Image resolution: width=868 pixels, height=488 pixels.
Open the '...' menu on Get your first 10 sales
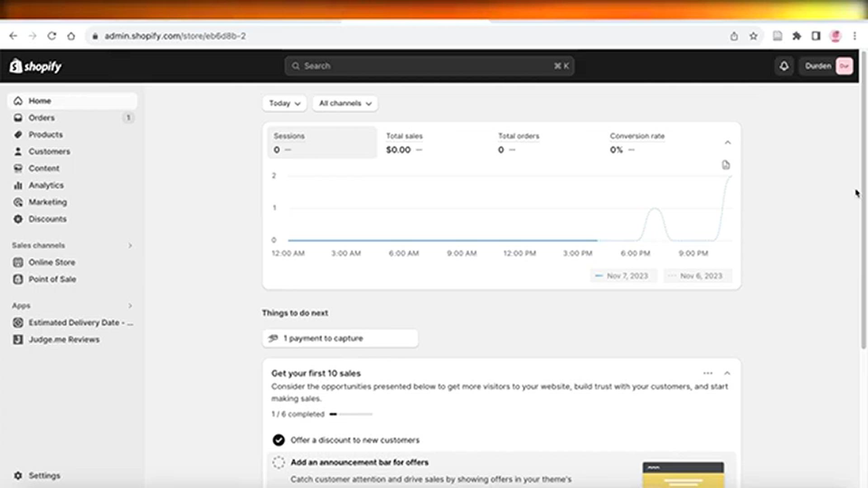pos(707,373)
